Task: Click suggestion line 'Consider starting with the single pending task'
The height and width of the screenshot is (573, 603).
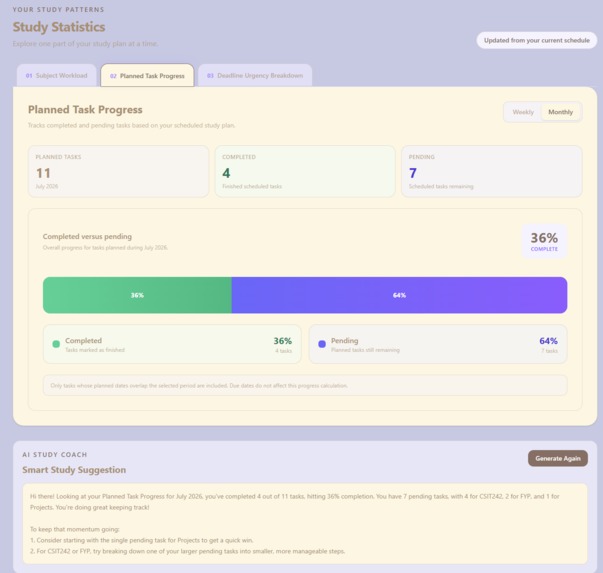Action: [x=142, y=540]
